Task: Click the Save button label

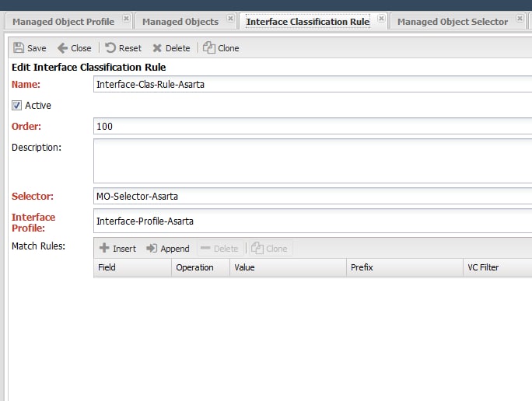Action: click(37, 48)
